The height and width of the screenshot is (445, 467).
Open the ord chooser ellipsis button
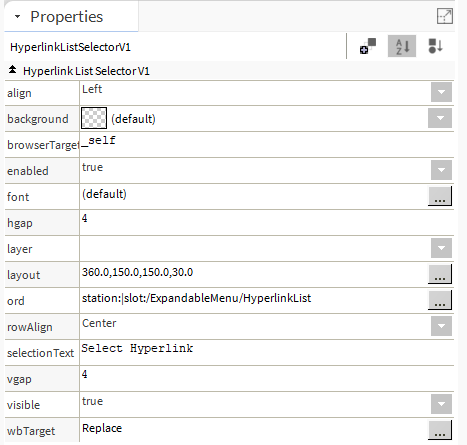click(440, 300)
